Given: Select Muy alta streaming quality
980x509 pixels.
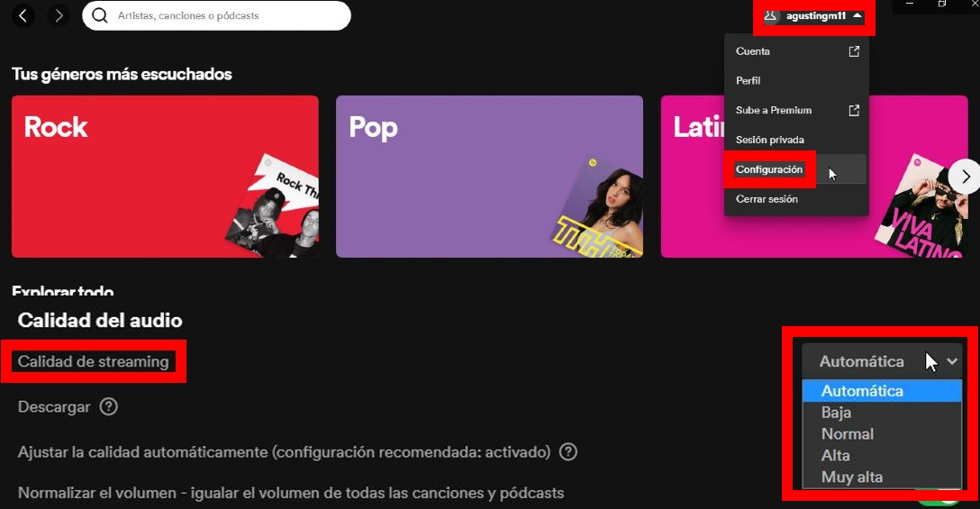Looking at the screenshot, I should [x=851, y=477].
